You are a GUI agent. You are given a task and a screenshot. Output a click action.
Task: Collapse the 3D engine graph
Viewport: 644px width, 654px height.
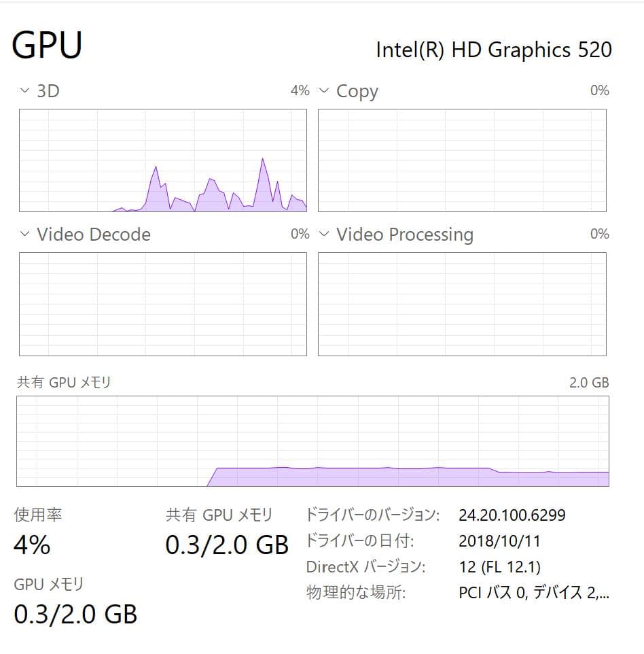coord(24,90)
